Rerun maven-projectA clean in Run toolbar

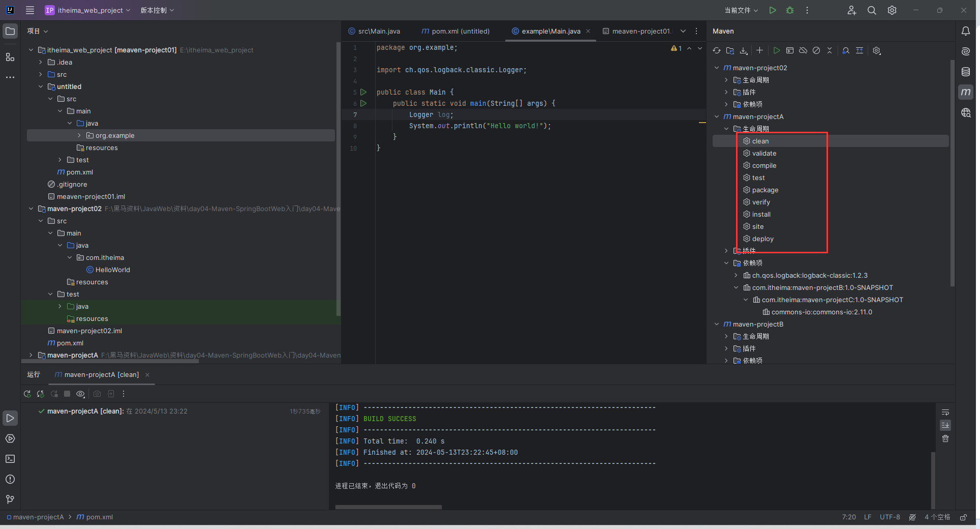pyautogui.click(x=27, y=394)
